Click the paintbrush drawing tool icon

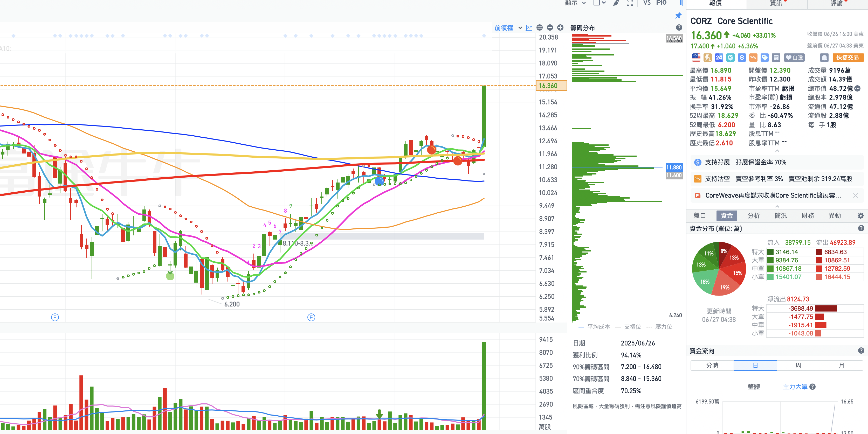pos(616,3)
